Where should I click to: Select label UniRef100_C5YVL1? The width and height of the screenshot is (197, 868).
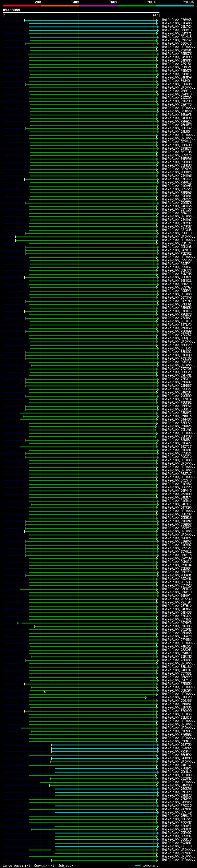coord(176,142)
